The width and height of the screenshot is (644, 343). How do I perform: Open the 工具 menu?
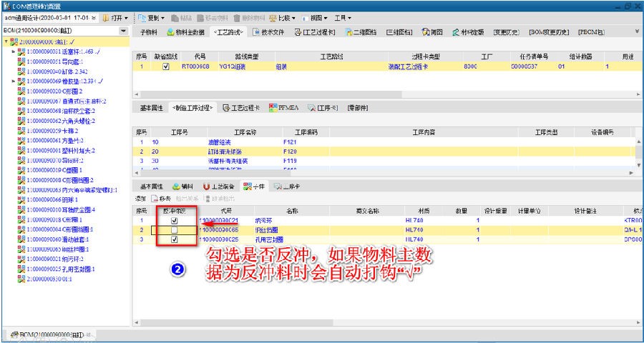[x=343, y=17]
